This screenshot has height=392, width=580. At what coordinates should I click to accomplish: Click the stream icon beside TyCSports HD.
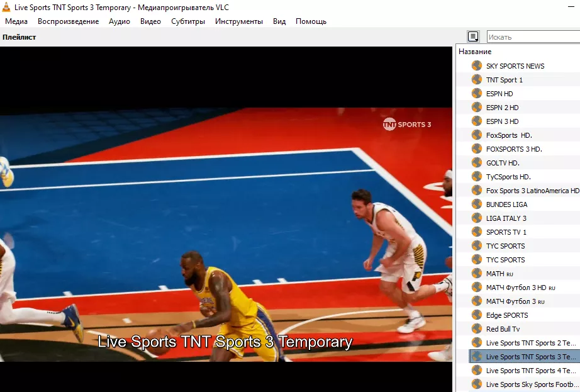click(477, 177)
